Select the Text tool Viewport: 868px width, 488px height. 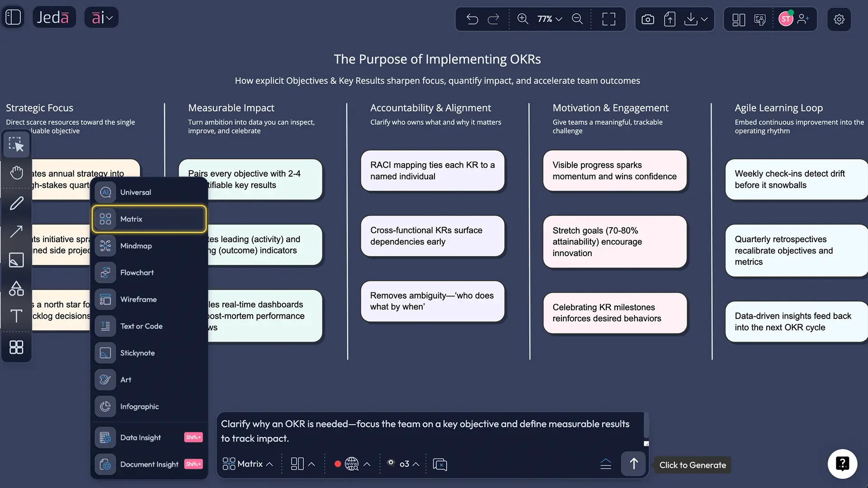click(x=17, y=316)
